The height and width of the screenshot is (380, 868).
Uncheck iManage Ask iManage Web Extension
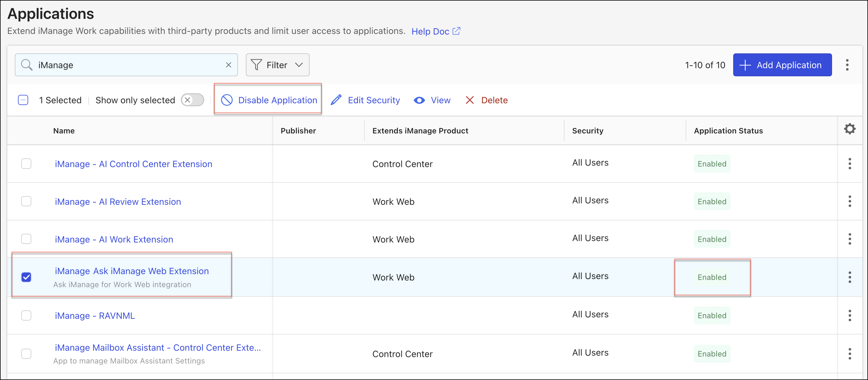point(26,277)
